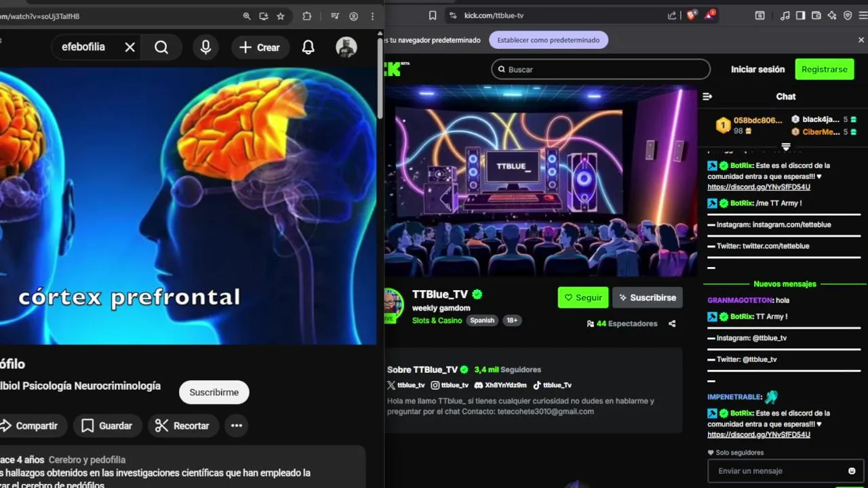Viewport: 868px width, 488px height.
Task: Click Establecer como predeterminado button
Action: (x=549, y=40)
